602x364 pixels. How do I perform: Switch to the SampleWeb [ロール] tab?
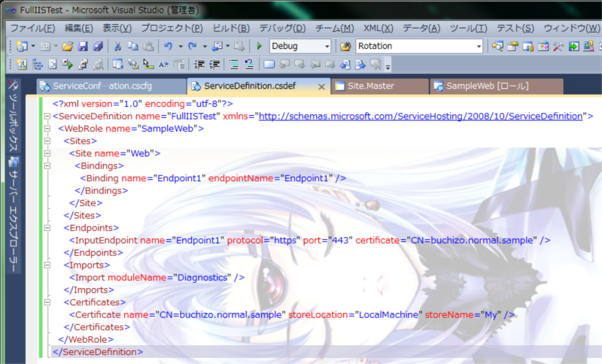coord(497,86)
